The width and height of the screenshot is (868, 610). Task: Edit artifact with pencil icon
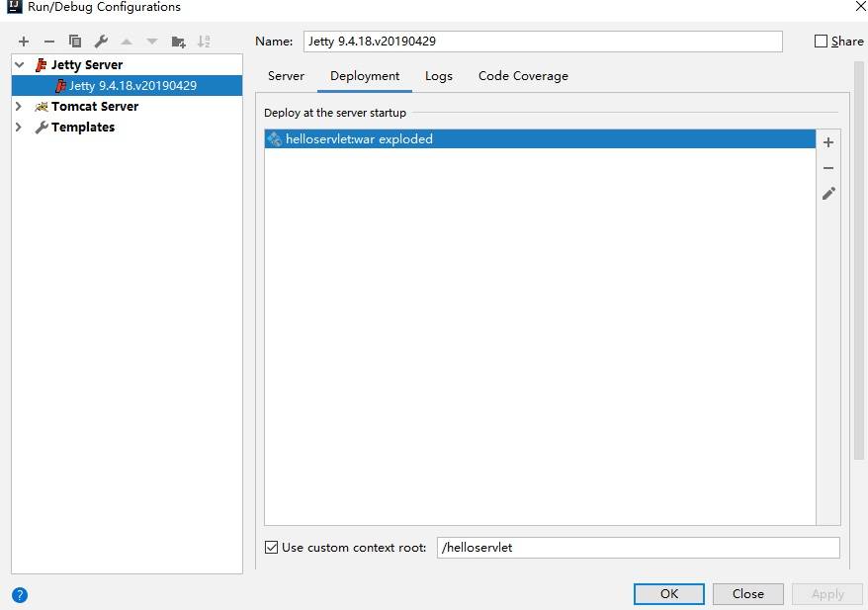pyautogui.click(x=828, y=194)
